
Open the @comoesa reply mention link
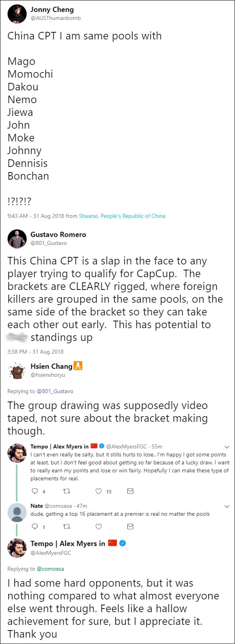point(50,569)
